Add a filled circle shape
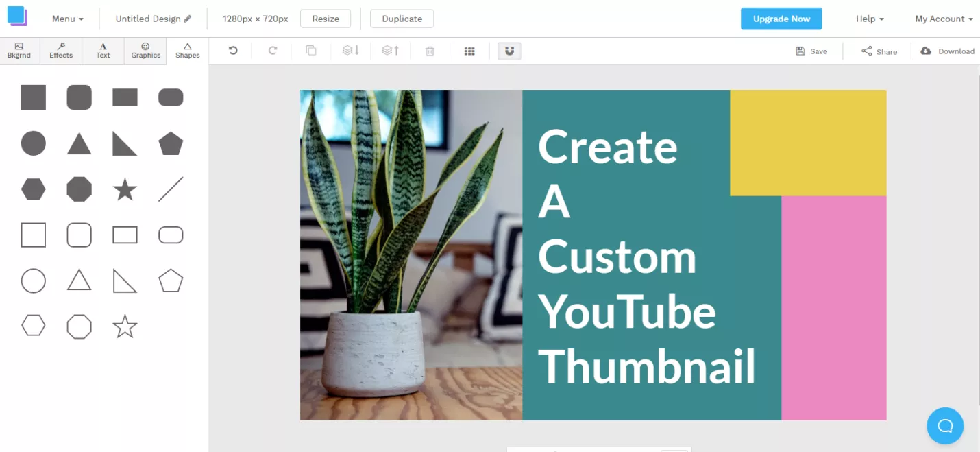This screenshot has width=980, height=452. click(34, 143)
